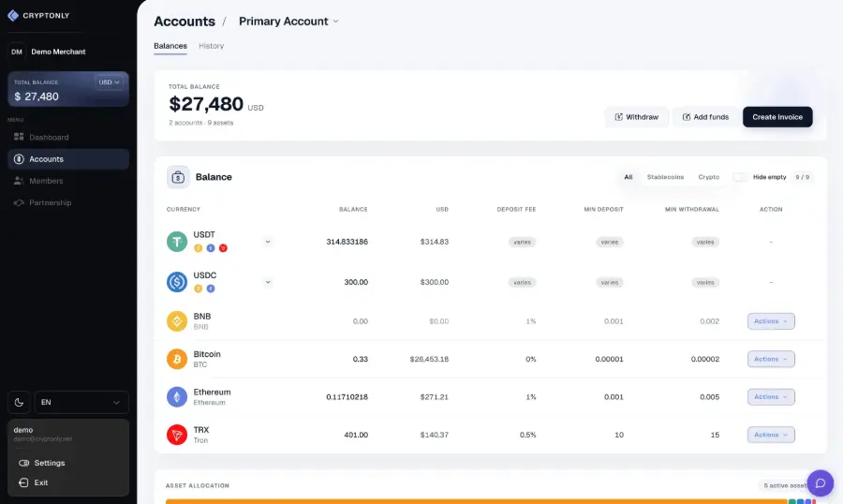
Task: Open Actions dropdown for Bitcoin
Action: click(x=771, y=359)
